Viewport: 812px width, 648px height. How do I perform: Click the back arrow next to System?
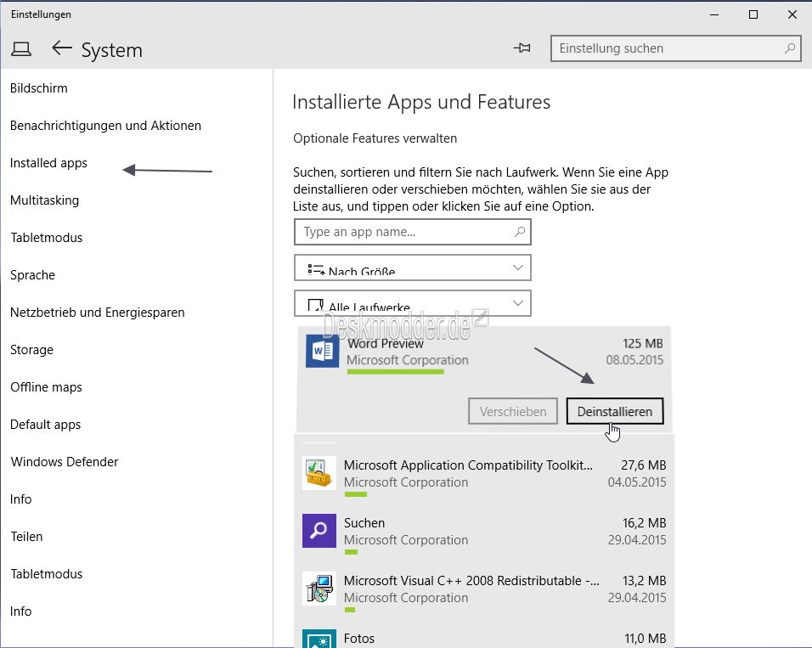pos(61,48)
